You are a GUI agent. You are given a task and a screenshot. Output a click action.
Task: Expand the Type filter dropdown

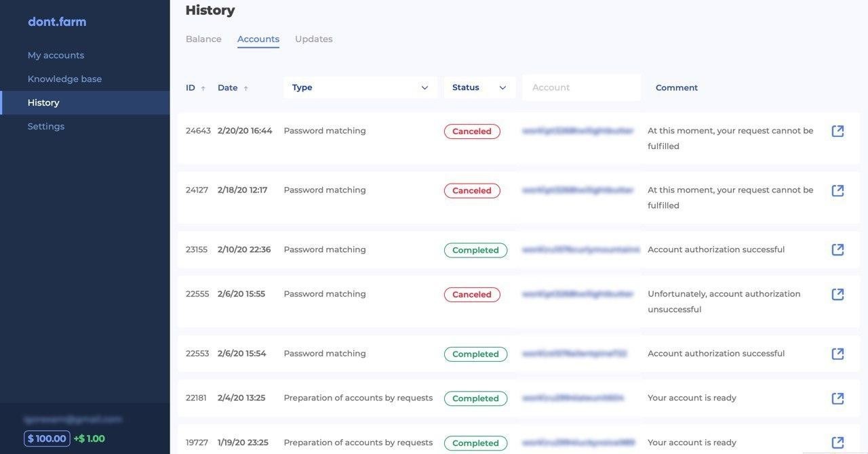point(360,87)
